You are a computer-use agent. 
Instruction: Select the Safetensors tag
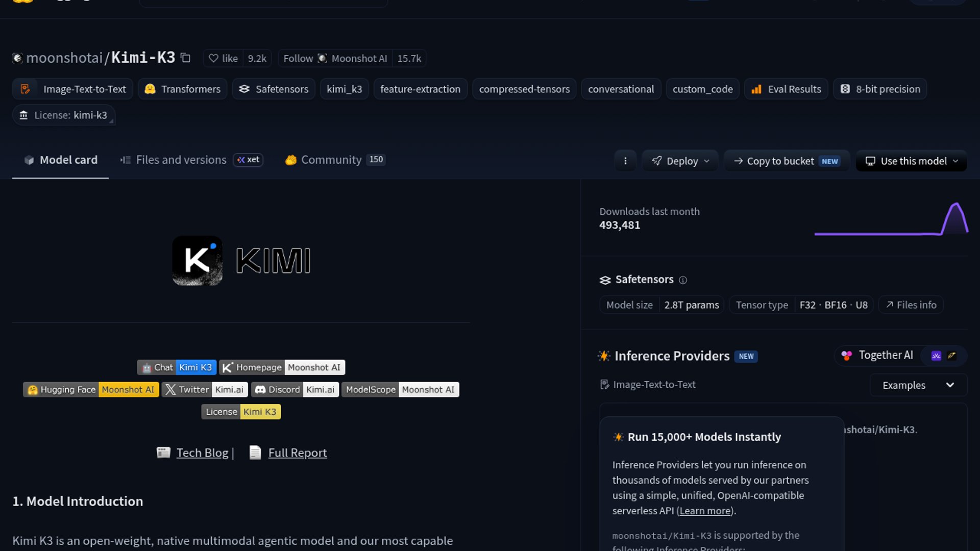274,89
